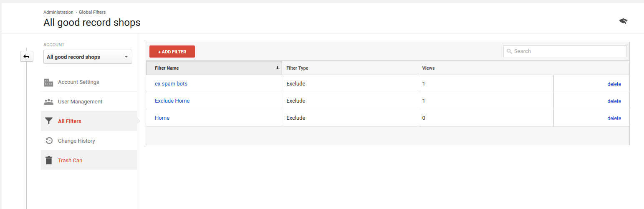This screenshot has height=209, width=644.
Task: Click the search magnifier icon
Action: [x=509, y=51]
